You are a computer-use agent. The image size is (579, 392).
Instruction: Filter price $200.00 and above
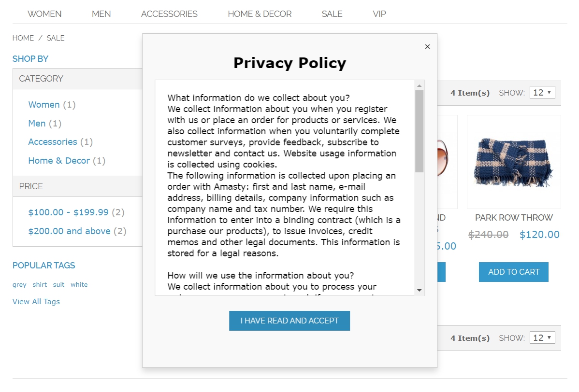point(70,231)
